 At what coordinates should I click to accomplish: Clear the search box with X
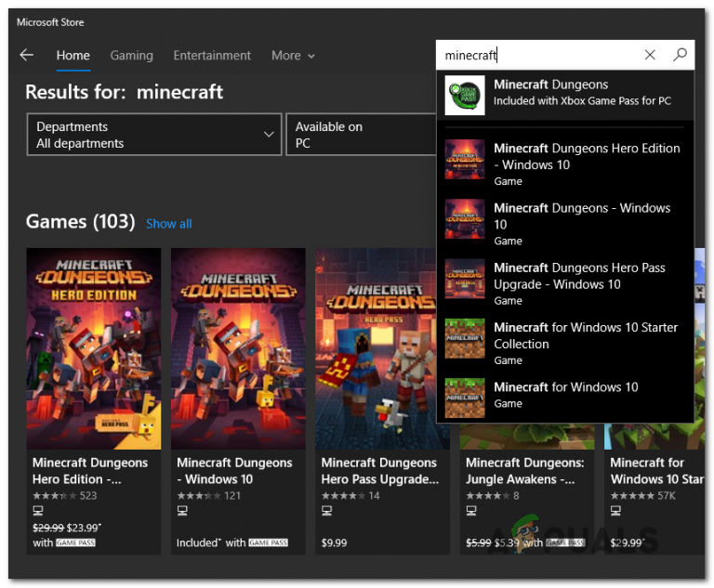pyautogui.click(x=650, y=55)
